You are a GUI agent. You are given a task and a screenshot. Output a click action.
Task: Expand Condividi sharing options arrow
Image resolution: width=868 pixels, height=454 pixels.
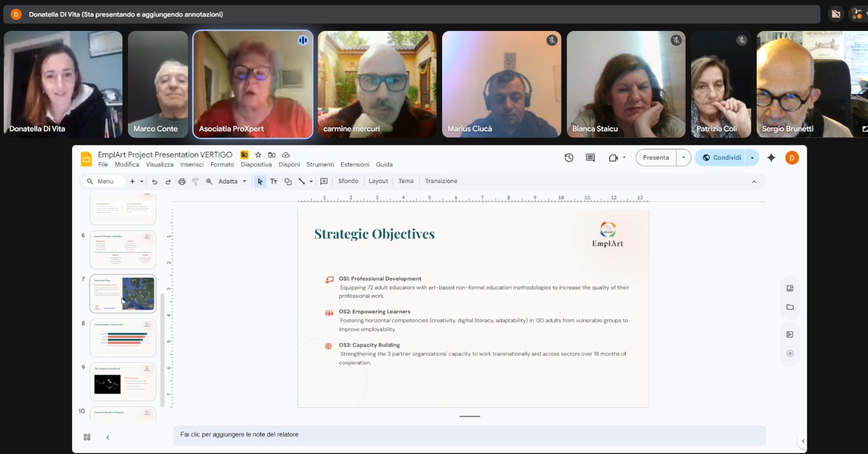pos(752,157)
